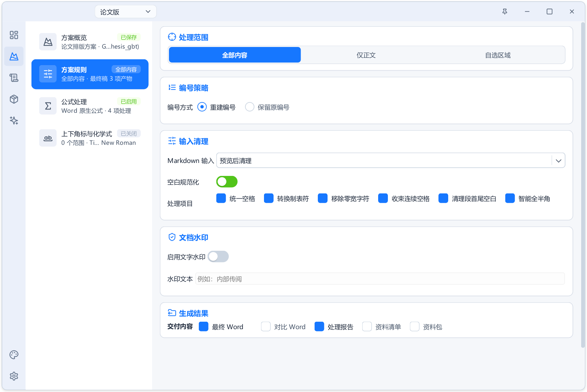Click the 处理范围 target icon

tap(172, 37)
